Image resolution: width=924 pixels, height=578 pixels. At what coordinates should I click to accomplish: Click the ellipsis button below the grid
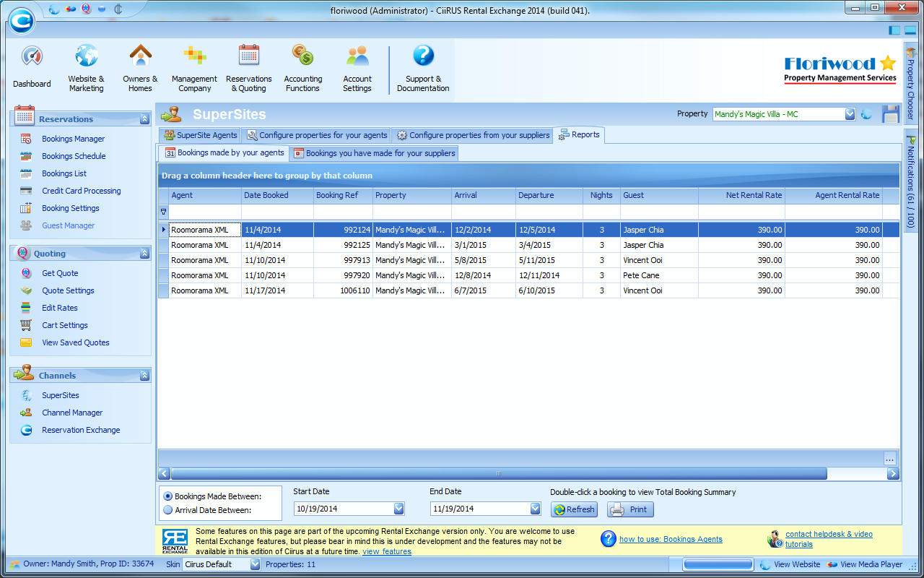point(889,459)
